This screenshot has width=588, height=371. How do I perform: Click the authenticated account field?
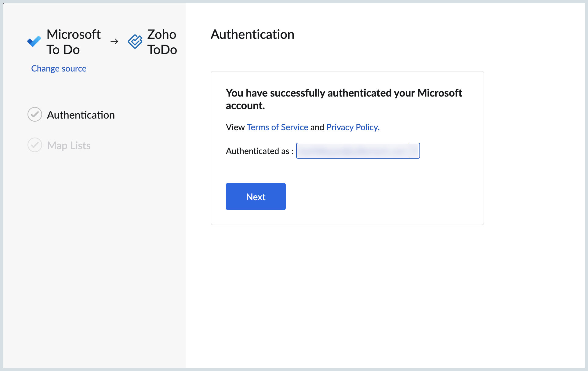358,151
